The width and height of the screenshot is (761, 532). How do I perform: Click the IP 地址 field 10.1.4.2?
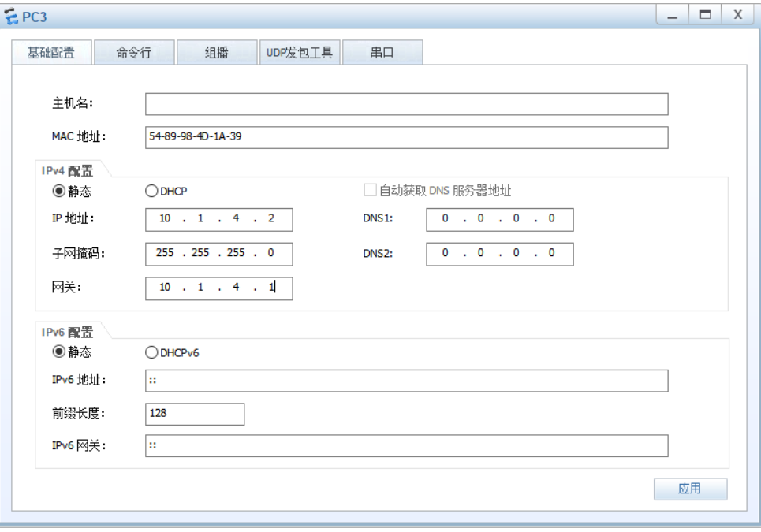tap(219, 220)
